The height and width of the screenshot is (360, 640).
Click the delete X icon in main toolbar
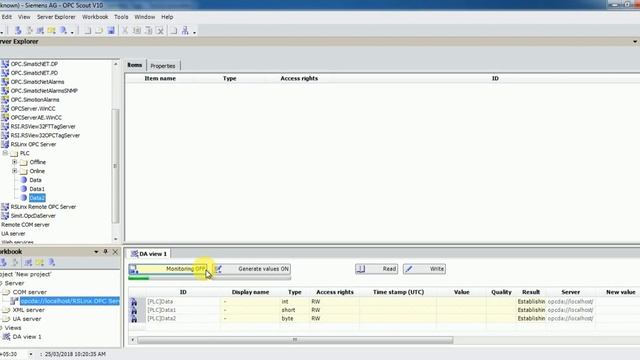pyautogui.click(x=160, y=31)
